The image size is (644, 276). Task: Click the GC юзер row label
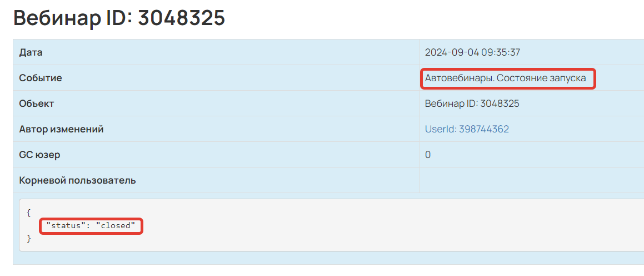click(x=40, y=155)
